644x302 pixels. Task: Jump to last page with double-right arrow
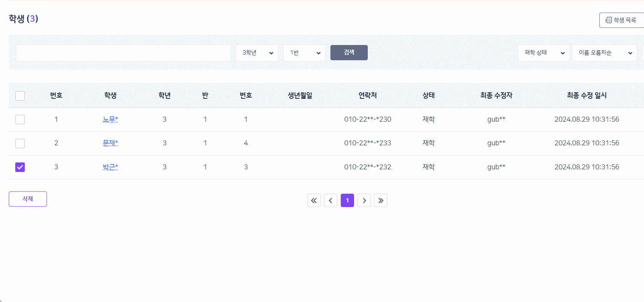coord(380,201)
